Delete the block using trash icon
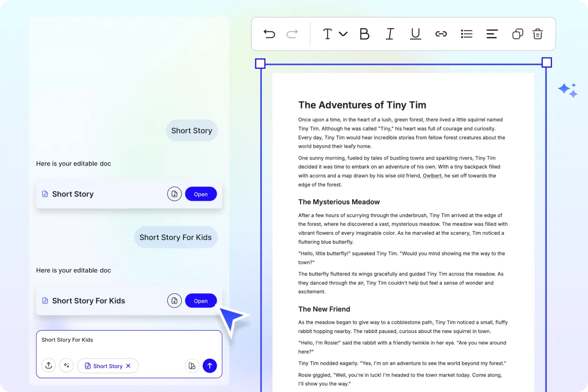588x392 pixels. 537,34
